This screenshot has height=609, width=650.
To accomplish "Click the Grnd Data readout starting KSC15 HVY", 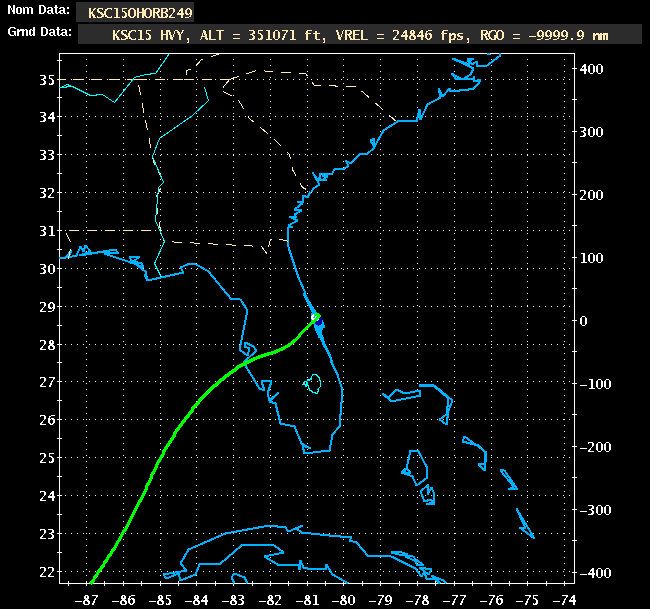I will pyautogui.click(x=360, y=34).
